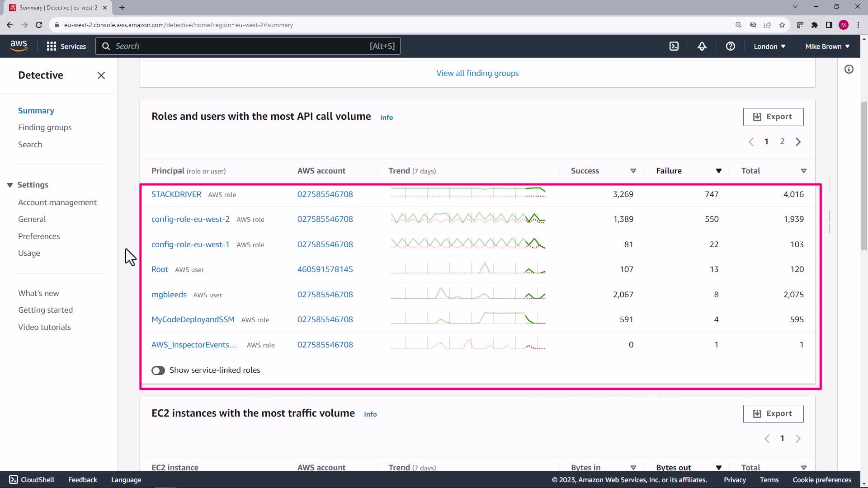This screenshot has width=868, height=488.
Task: Open CloudShell from top navigation icon
Action: (674, 46)
